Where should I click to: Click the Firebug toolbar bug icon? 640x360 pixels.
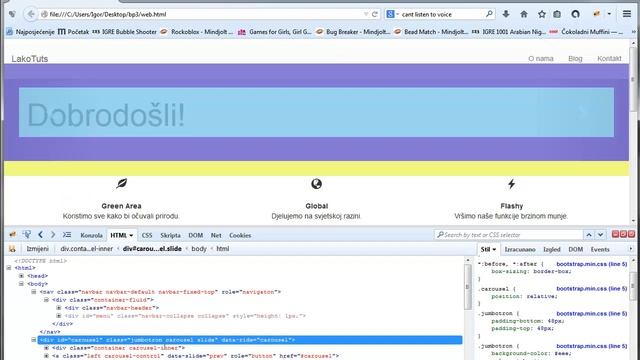597,14
